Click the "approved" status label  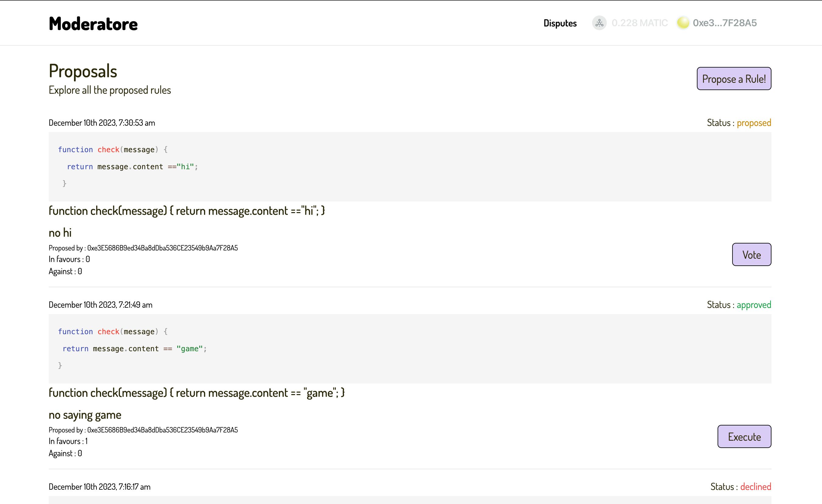[x=754, y=305]
